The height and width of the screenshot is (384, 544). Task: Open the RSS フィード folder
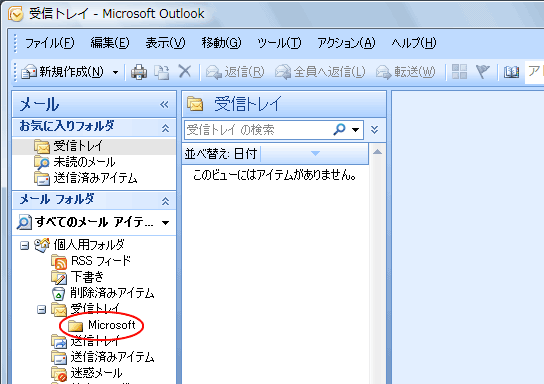coord(101,261)
